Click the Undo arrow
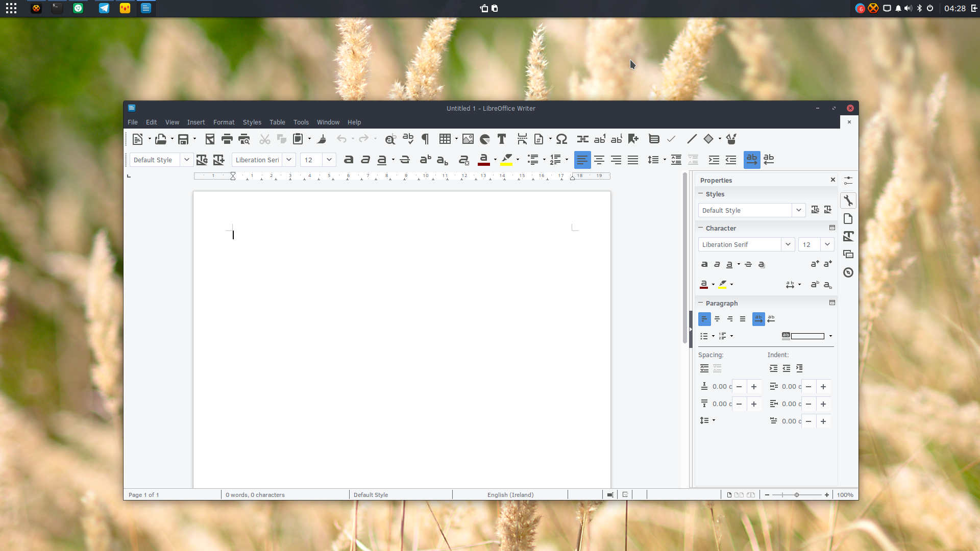 coord(341,139)
